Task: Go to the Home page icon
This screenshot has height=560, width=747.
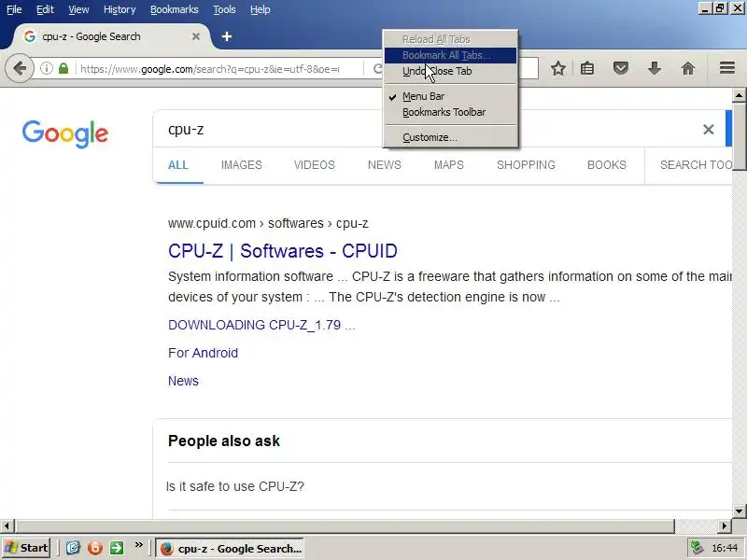Action: (x=687, y=68)
